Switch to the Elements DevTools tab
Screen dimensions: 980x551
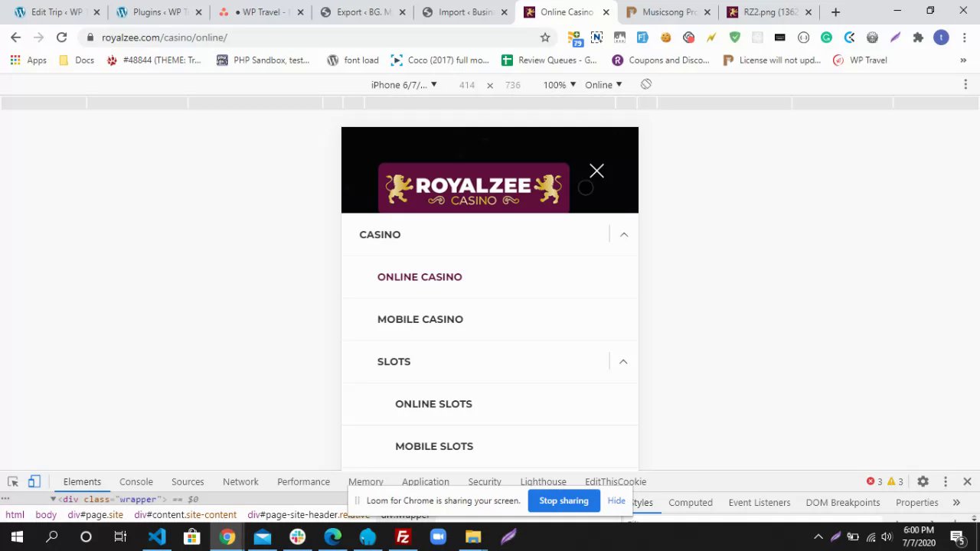click(x=82, y=481)
